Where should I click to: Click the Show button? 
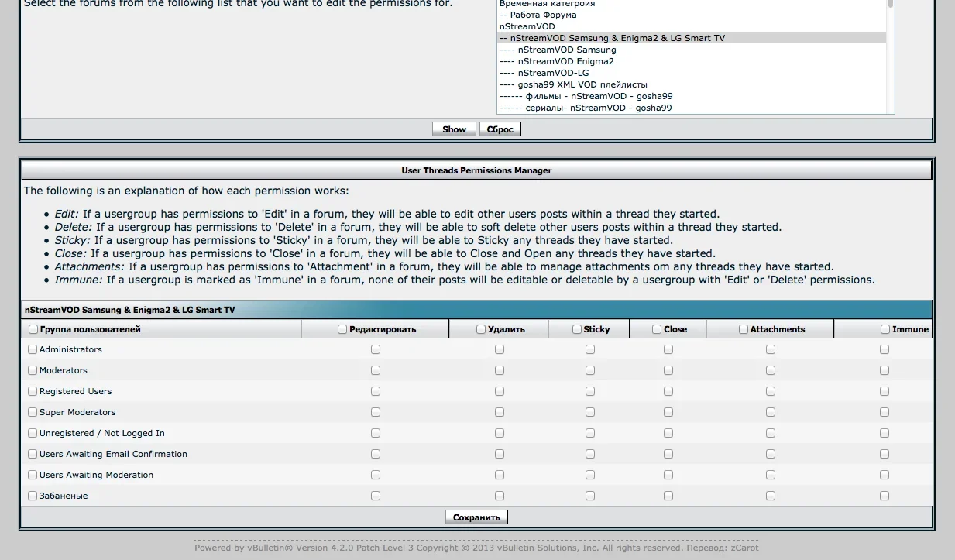coord(454,129)
